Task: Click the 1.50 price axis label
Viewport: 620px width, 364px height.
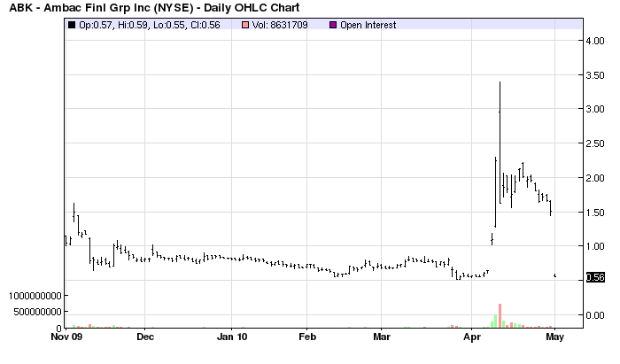Action: pyautogui.click(x=595, y=213)
